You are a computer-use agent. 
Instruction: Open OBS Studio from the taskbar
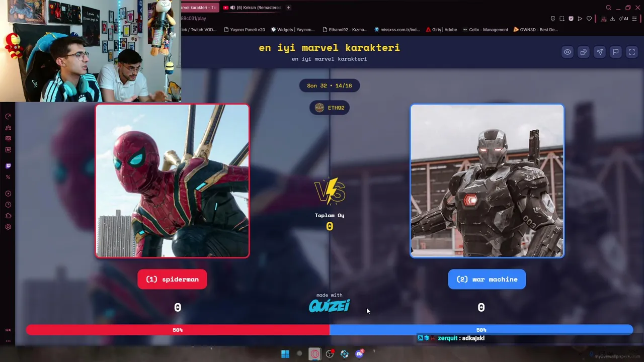[x=330, y=354]
